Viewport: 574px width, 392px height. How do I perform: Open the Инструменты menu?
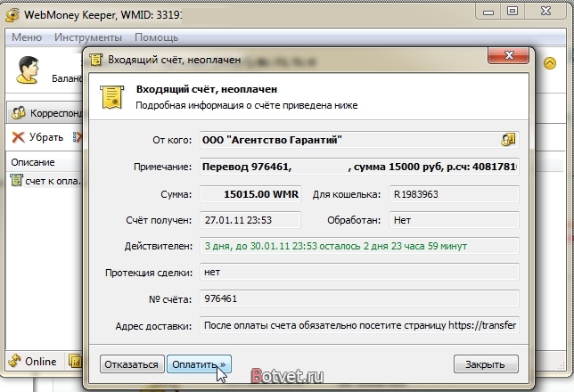coord(88,37)
